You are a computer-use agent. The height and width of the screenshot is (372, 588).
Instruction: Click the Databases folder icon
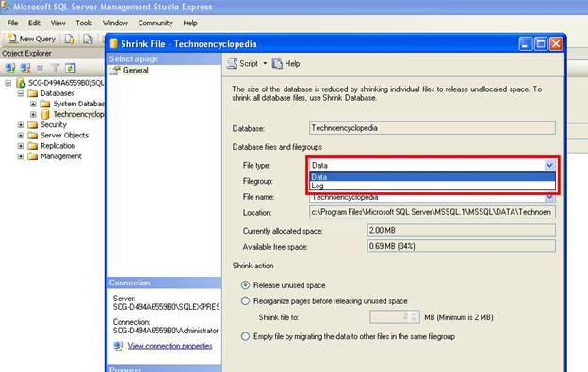33,93
